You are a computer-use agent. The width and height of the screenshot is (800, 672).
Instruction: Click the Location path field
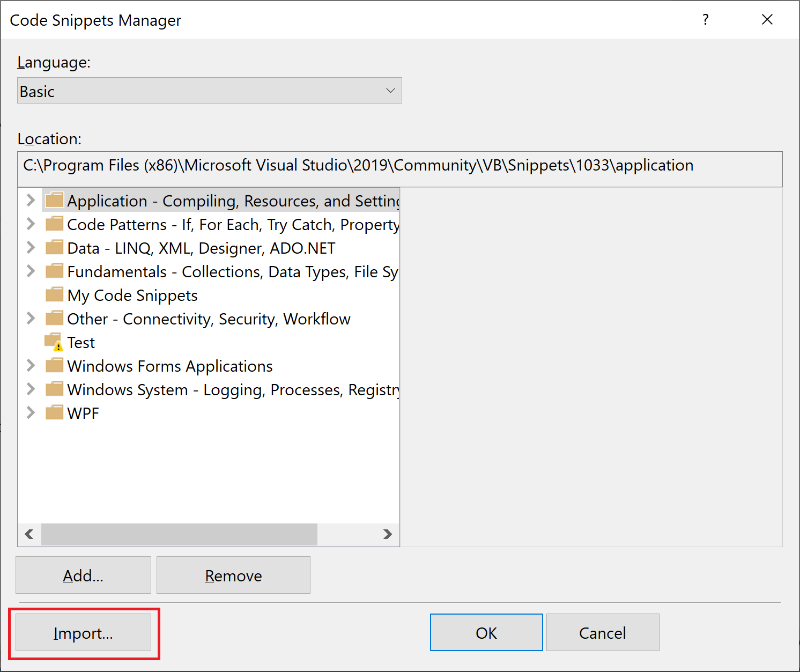coord(400,169)
